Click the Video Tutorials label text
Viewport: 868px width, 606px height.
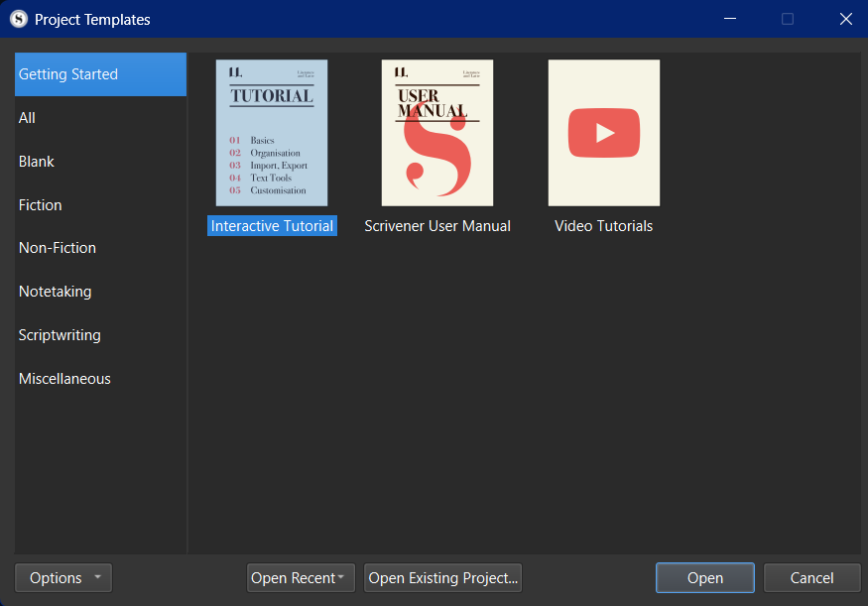pyautogui.click(x=603, y=226)
